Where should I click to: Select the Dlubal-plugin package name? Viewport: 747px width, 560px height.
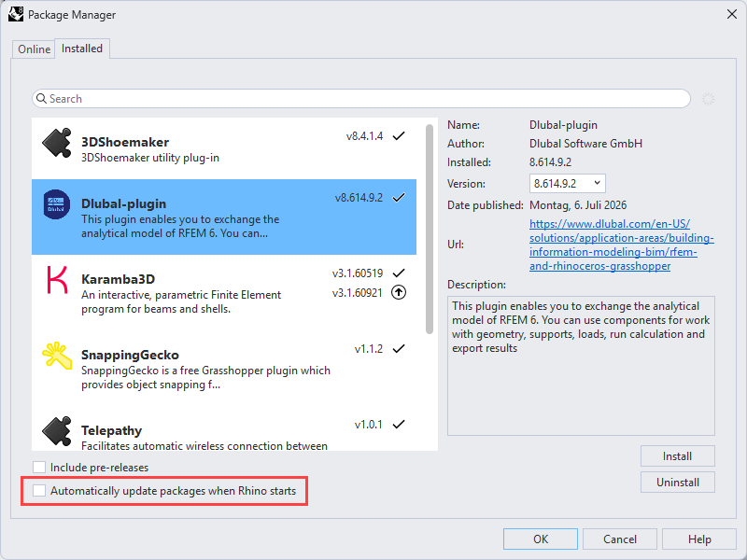pos(124,203)
